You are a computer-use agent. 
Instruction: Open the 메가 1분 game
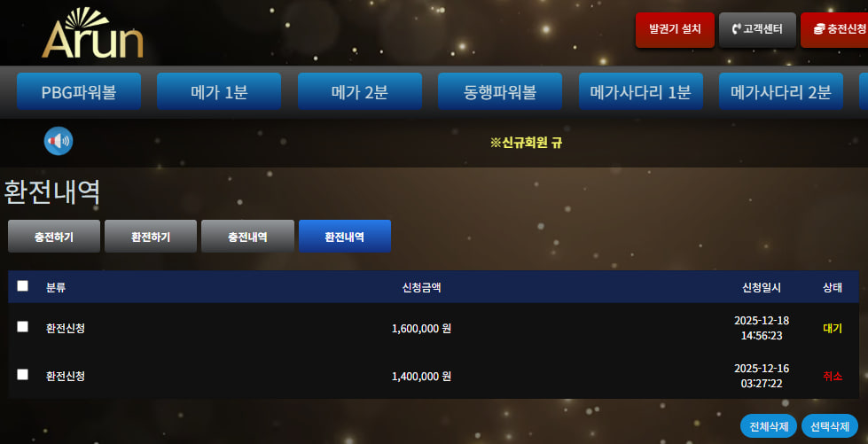pyautogui.click(x=219, y=91)
